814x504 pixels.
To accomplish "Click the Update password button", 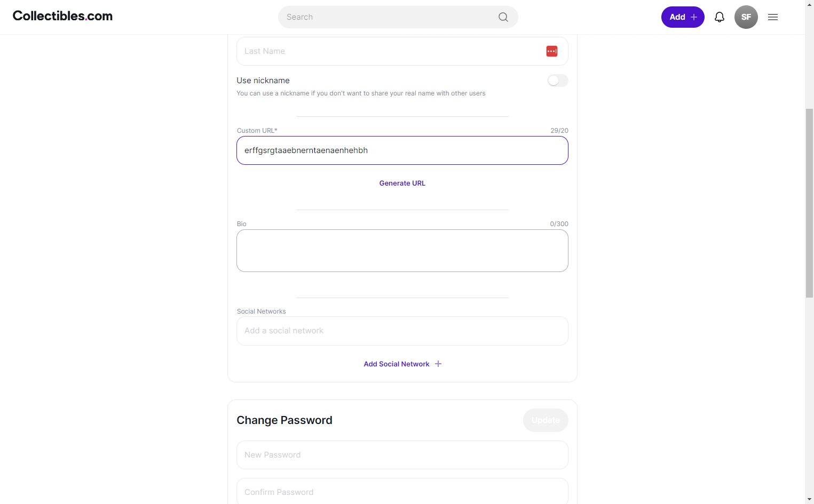I will click(546, 420).
